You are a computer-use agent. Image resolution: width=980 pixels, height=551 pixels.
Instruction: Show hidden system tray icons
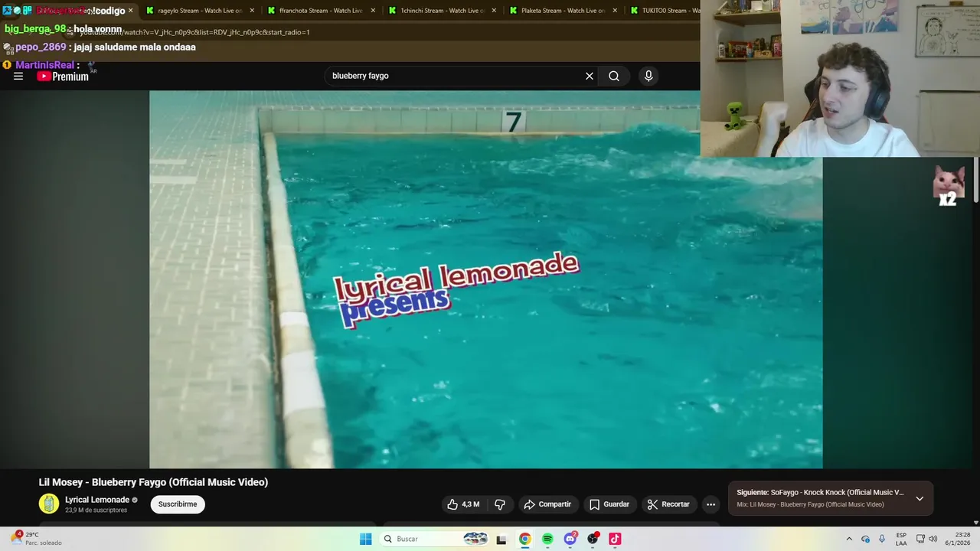point(849,539)
